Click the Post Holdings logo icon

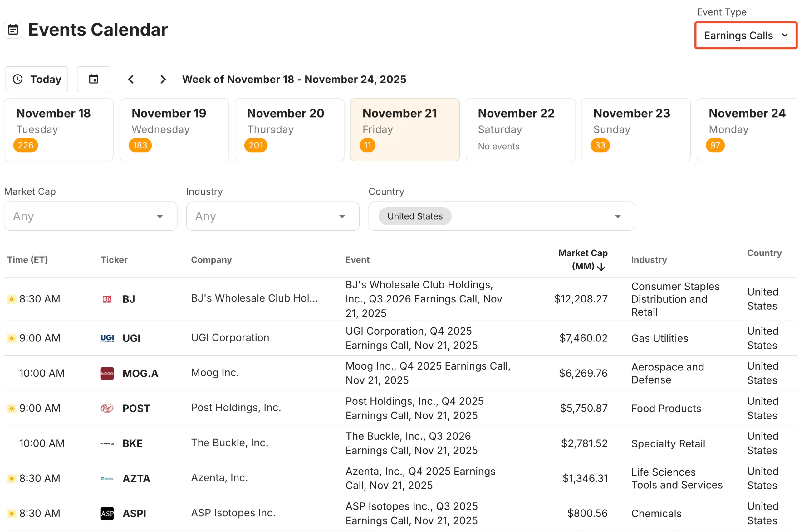(x=107, y=409)
